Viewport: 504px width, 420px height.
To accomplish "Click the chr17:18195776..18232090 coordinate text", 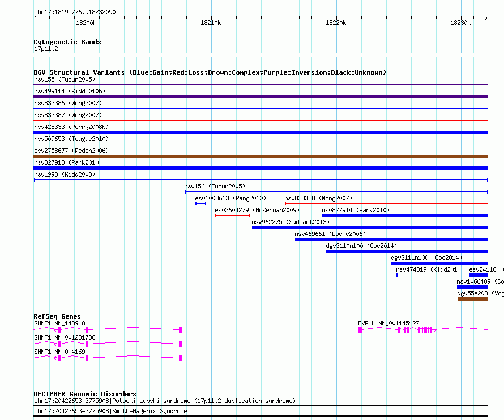I will click(x=75, y=12).
